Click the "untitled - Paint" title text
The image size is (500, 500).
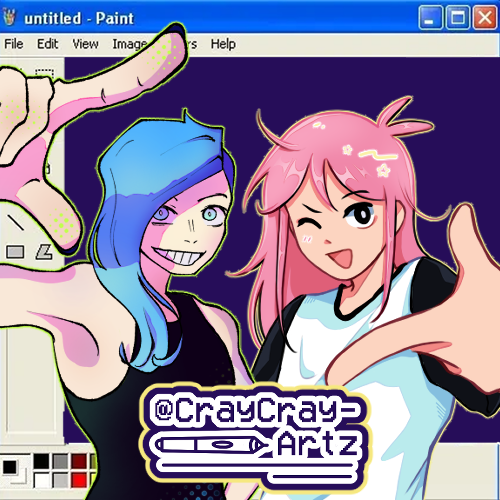point(79,18)
